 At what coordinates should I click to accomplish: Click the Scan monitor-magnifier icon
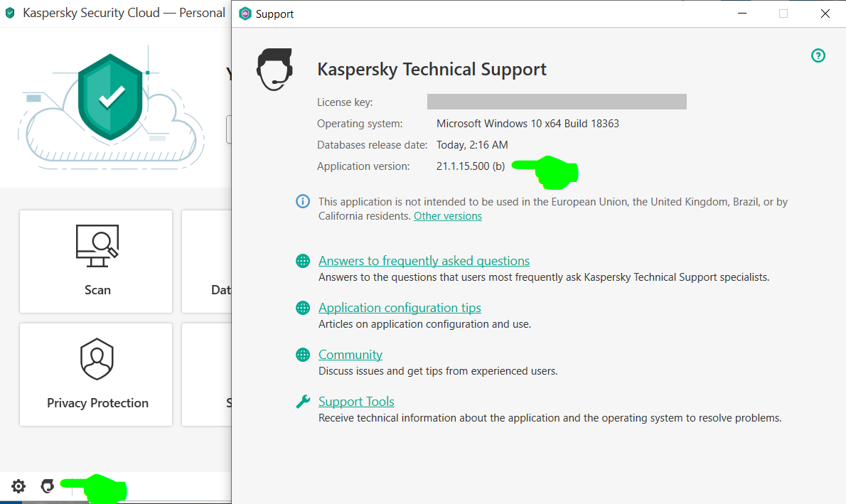pyautogui.click(x=97, y=246)
